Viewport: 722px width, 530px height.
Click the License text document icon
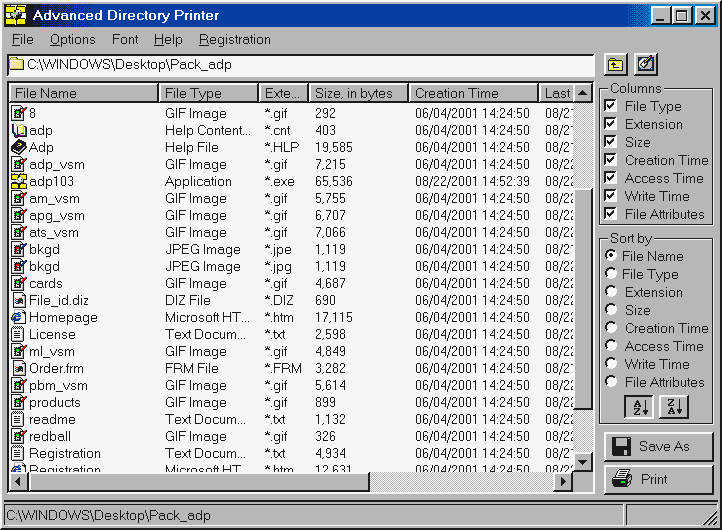pos(18,335)
